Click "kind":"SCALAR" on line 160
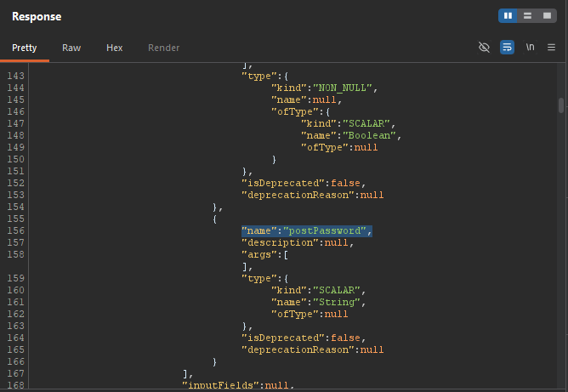 pyautogui.click(x=315, y=290)
